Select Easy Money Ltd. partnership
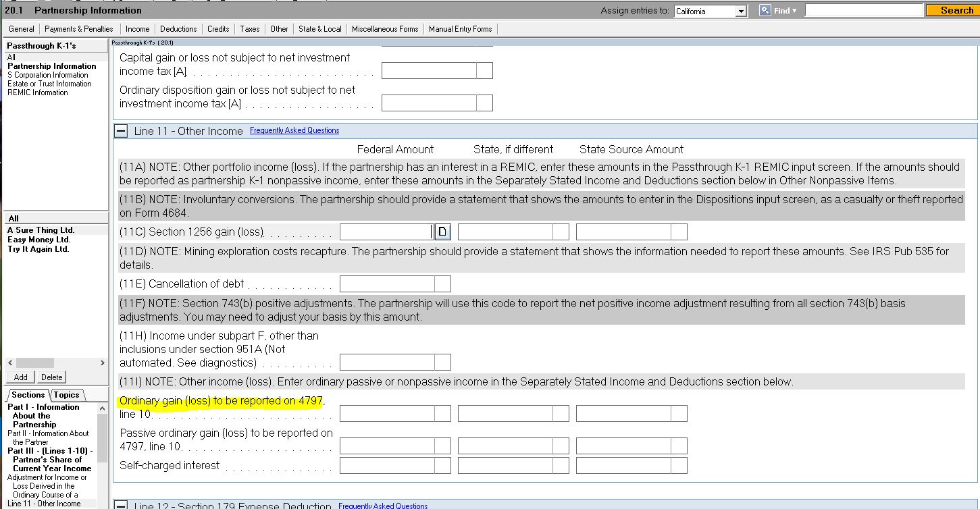The image size is (980, 509). point(39,240)
